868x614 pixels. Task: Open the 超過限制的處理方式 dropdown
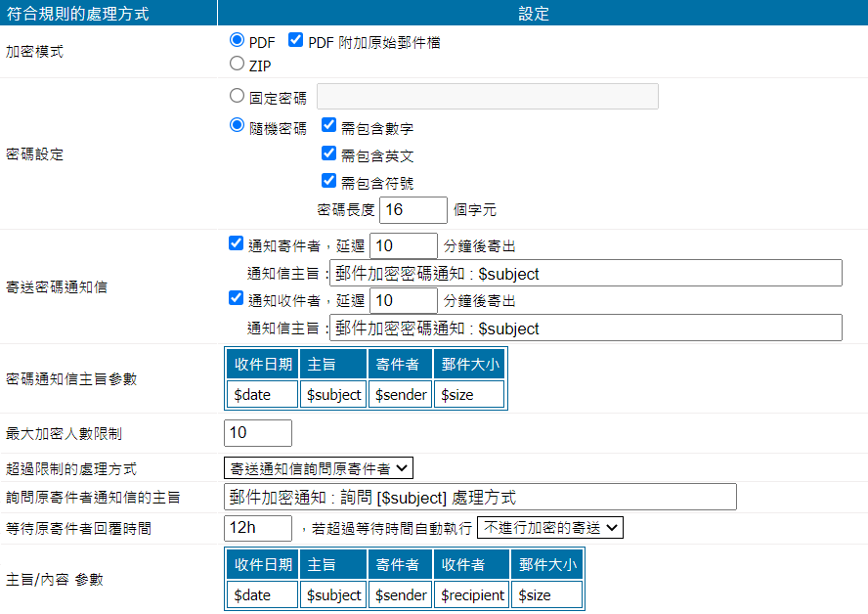coord(319,468)
